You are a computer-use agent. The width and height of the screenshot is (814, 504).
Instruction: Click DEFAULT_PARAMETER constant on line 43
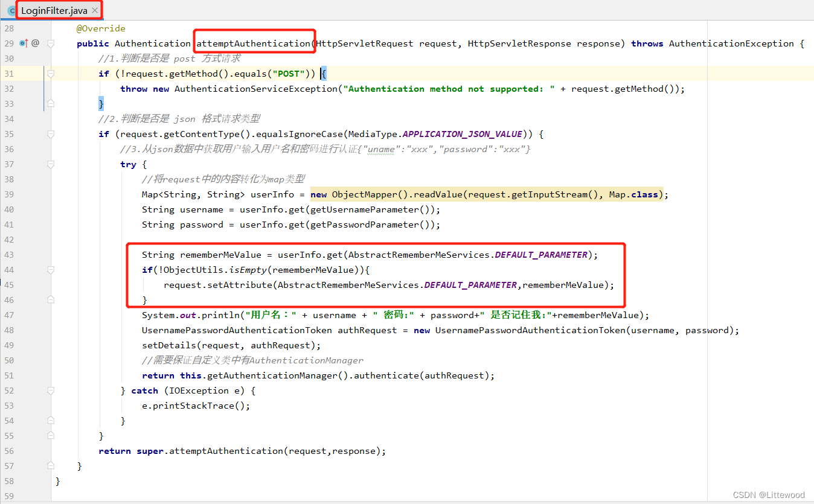[541, 255]
